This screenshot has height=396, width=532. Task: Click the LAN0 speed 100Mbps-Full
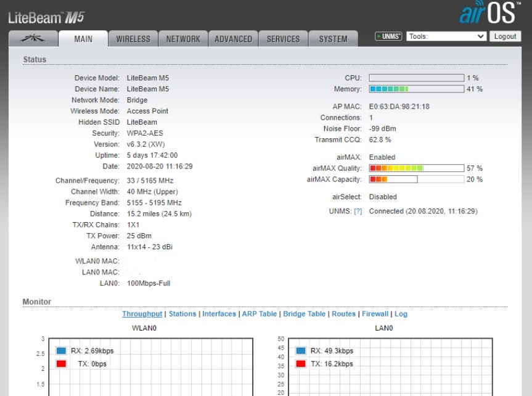149,283
